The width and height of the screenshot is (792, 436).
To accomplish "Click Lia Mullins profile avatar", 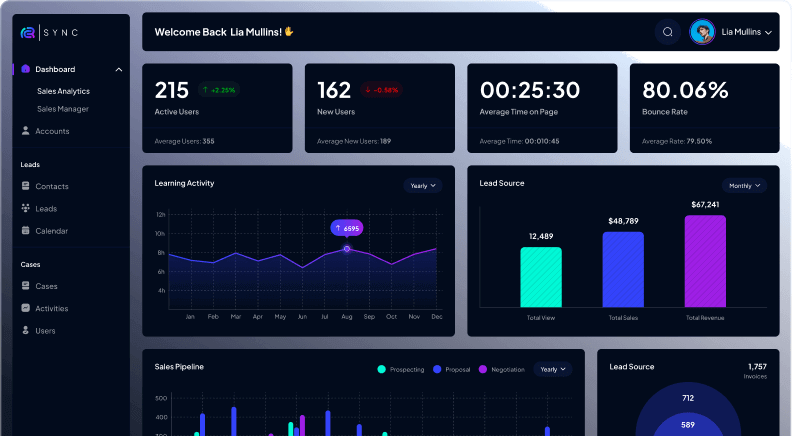I will pyautogui.click(x=702, y=32).
